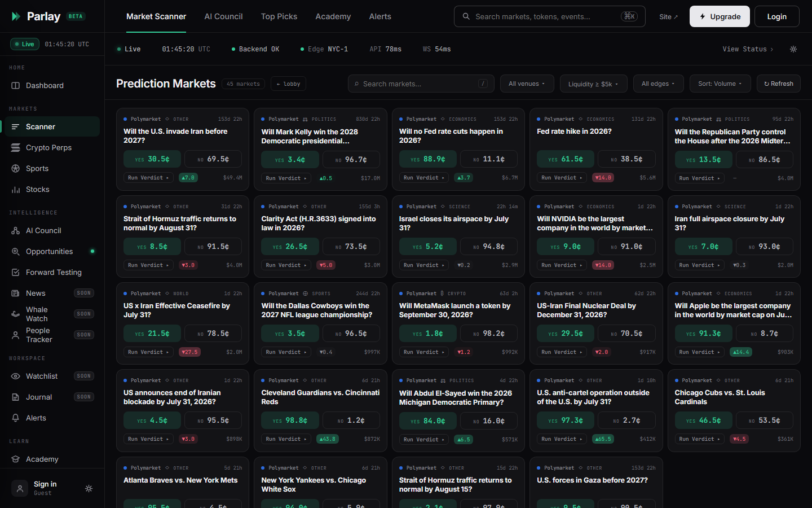Buy NO 38.5¢ on Fed rate hike
This screenshot has height=508, width=812.
pyautogui.click(x=626, y=159)
